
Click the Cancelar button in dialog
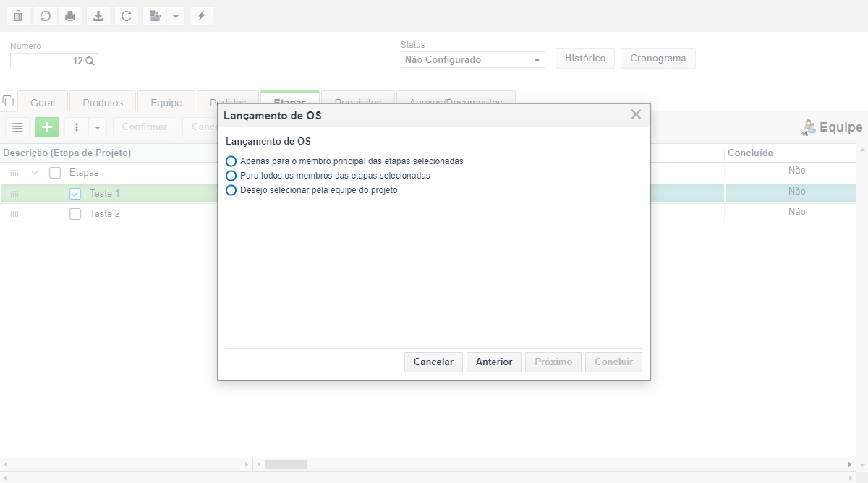click(433, 362)
